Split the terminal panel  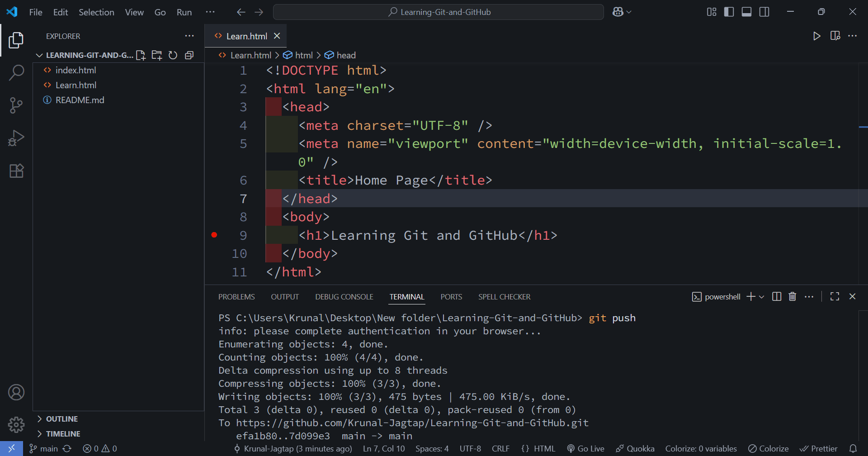777,297
